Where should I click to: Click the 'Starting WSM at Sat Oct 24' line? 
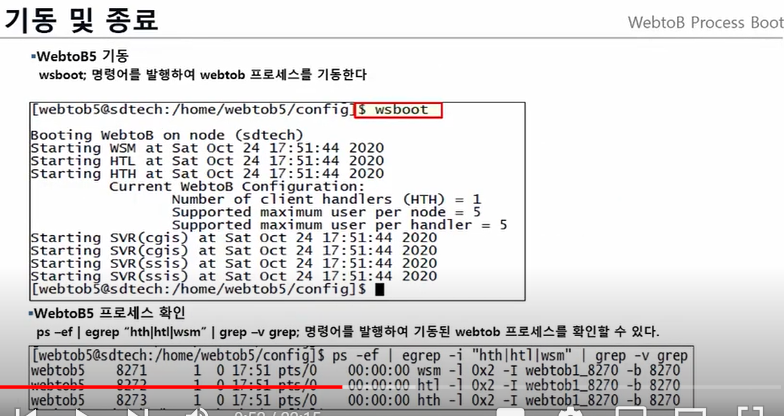(x=208, y=148)
